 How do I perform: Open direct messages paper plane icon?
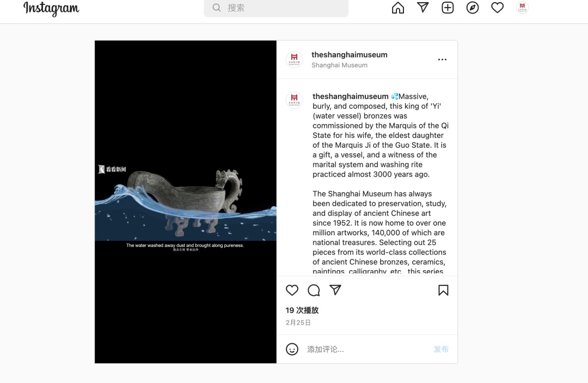[422, 8]
